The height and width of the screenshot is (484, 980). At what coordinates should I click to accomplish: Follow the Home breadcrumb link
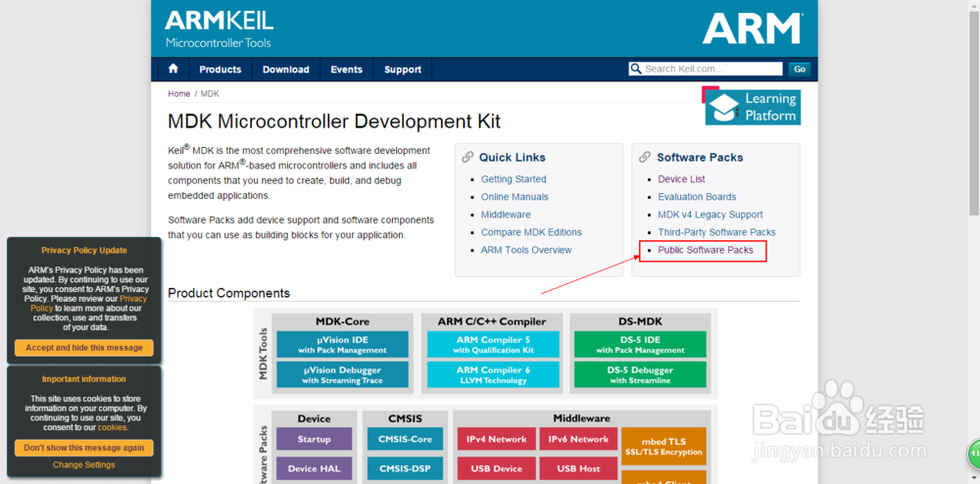click(x=178, y=94)
